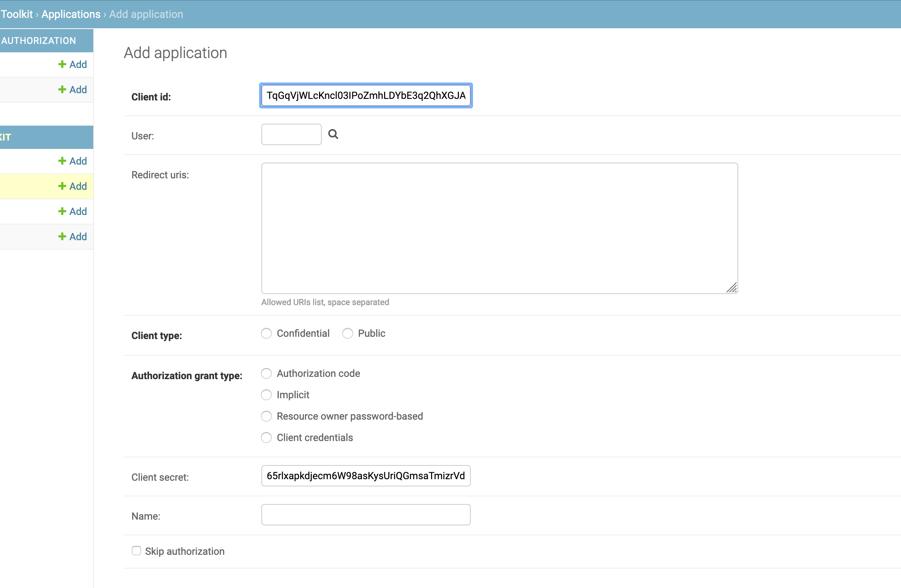The height and width of the screenshot is (588, 901).
Task: Click the Add application breadcrumb text
Action: [146, 14]
